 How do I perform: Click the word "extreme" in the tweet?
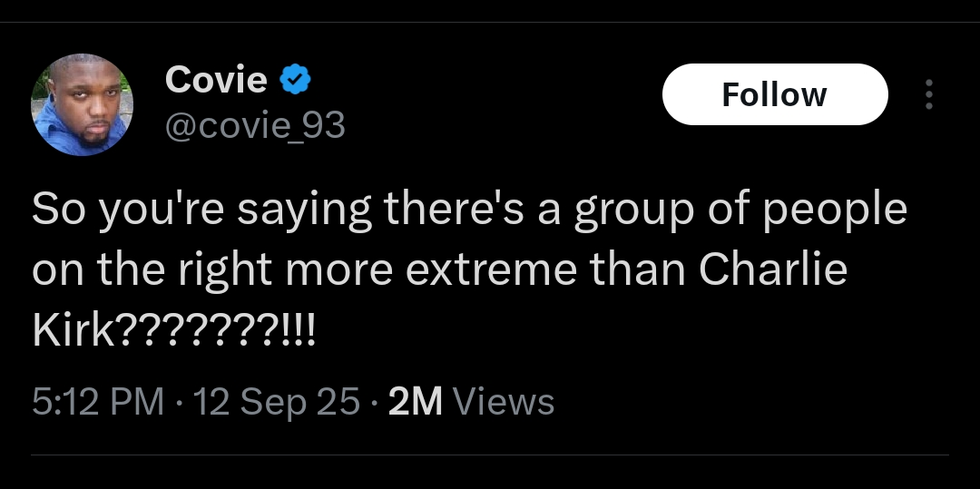(x=491, y=270)
